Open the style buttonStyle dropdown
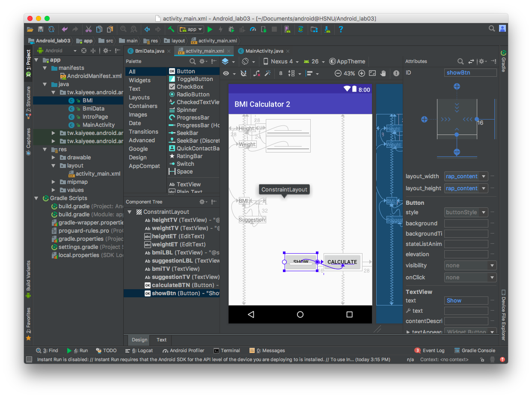 (x=484, y=212)
